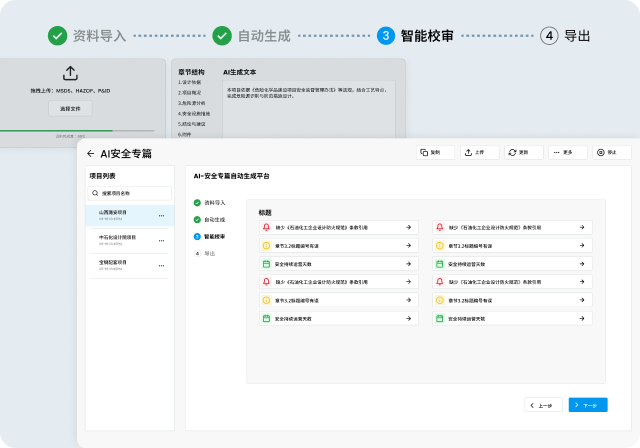Select 2.项目概况 in the 章节结构 list

189,93
